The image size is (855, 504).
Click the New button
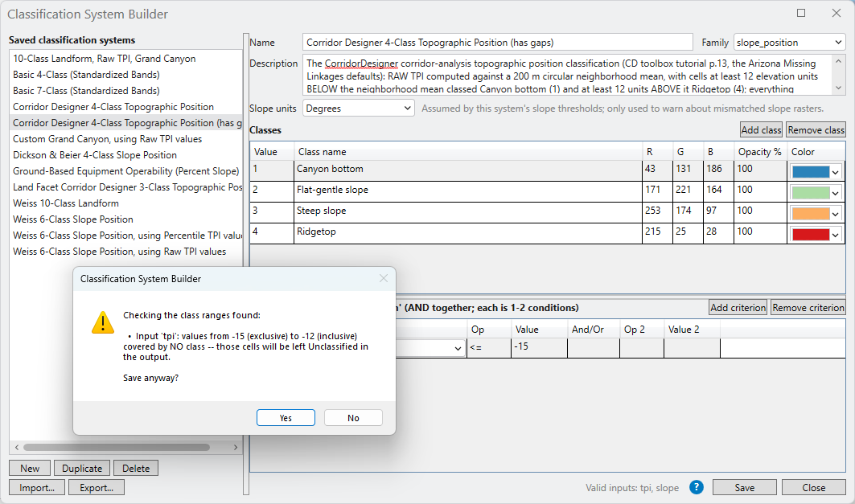click(30, 468)
